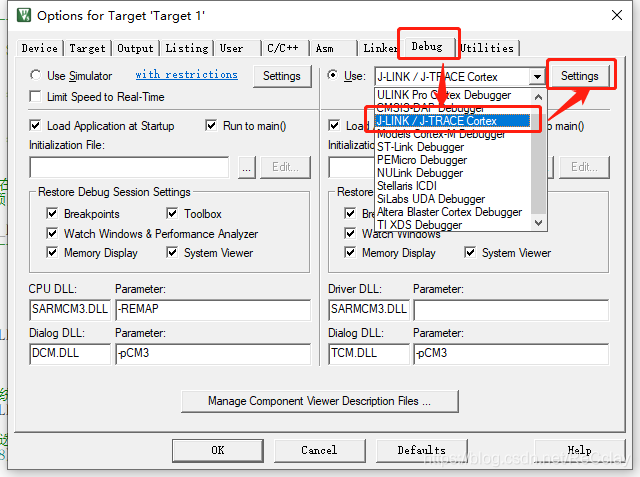
Task: Toggle debugger-side System Viewer checkbox
Action: tap(470, 253)
